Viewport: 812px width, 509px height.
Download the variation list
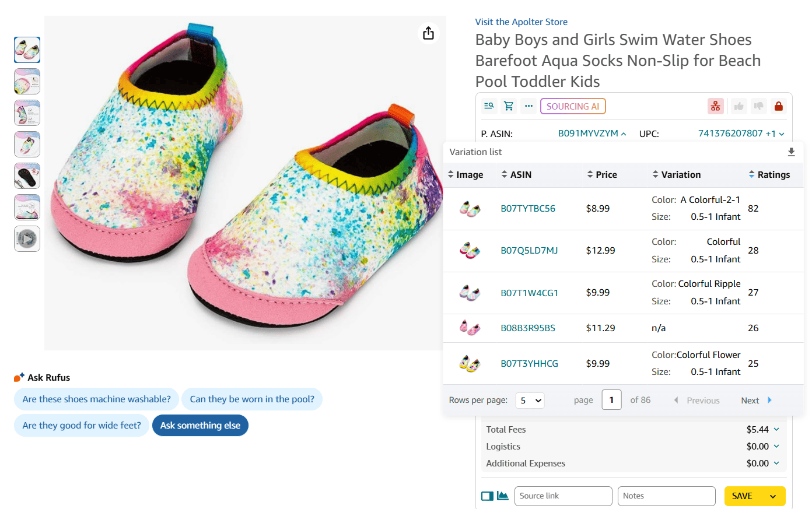(x=791, y=152)
